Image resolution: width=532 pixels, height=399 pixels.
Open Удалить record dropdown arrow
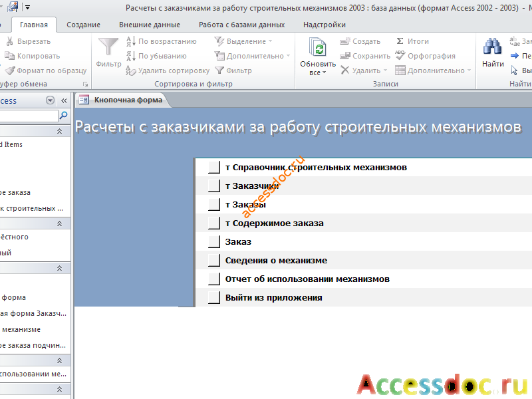[385, 70]
